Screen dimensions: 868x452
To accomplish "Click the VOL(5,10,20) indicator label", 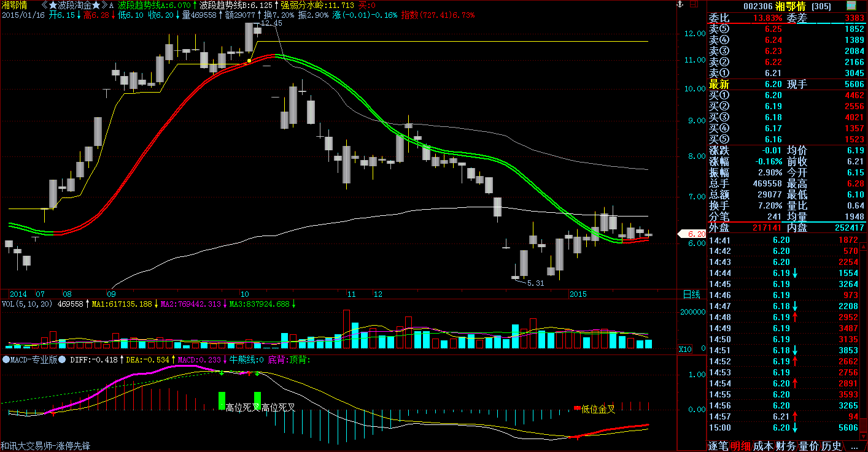I will pyautogui.click(x=28, y=304).
